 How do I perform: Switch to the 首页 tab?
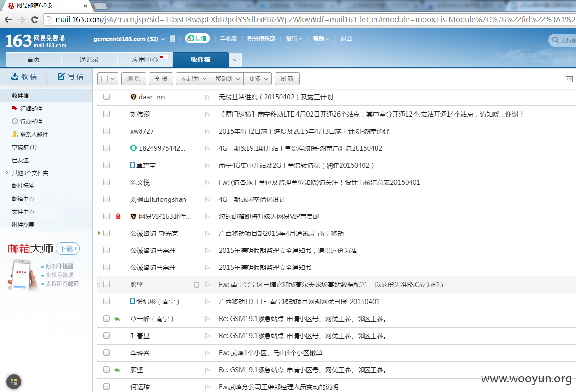(x=33, y=59)
